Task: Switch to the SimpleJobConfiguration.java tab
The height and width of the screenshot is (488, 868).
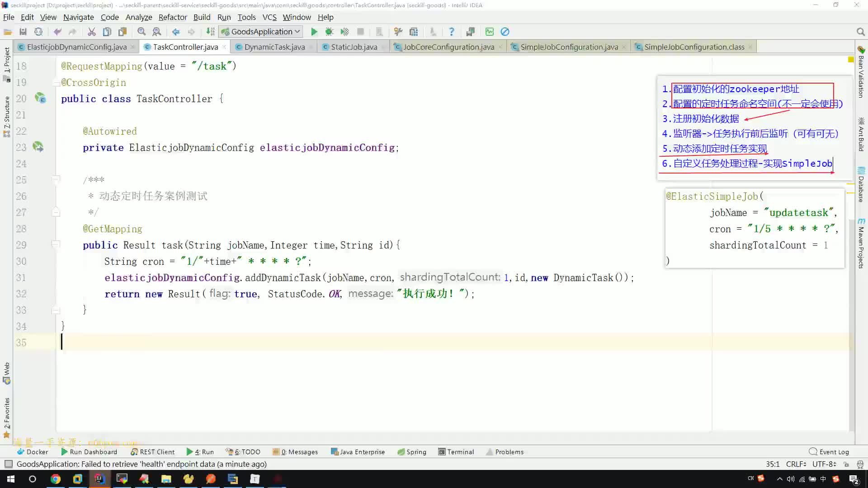Action: [569, 47]
